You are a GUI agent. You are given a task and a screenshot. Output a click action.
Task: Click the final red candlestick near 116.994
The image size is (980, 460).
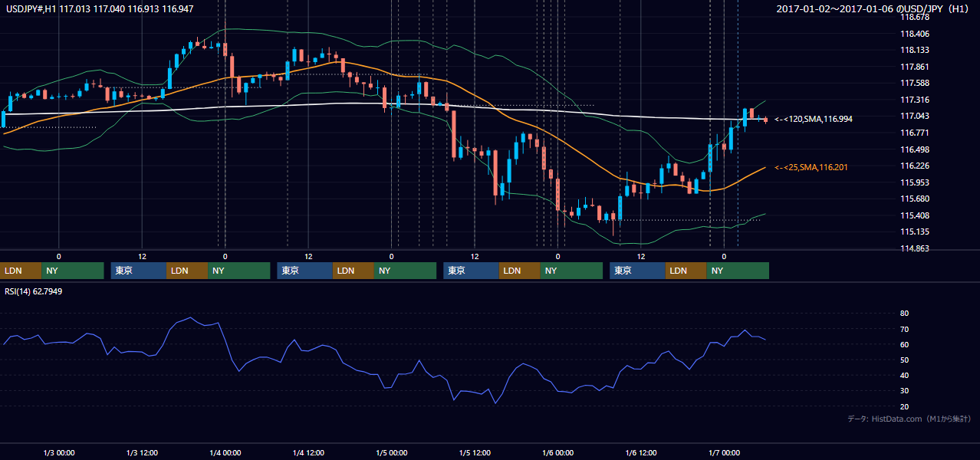pyautogui.click(x=765, y=119)
